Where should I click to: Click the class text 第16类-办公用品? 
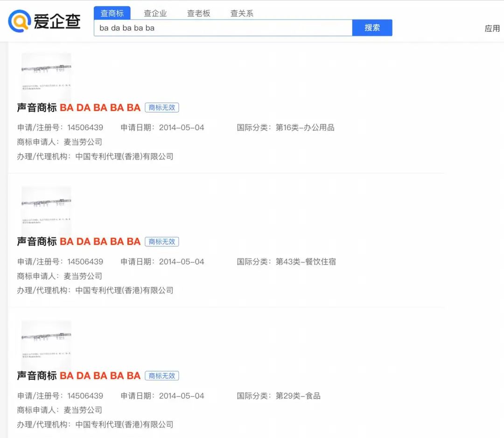point(305,127)
